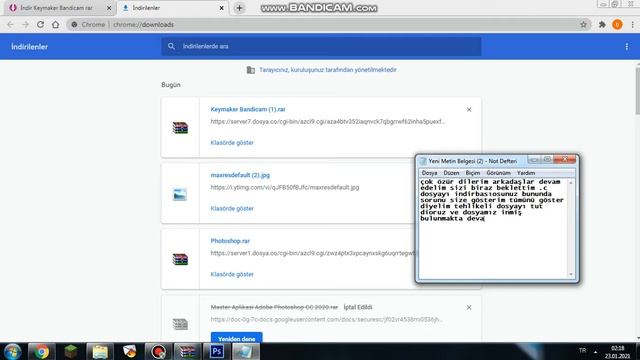Open the Chrome three-dot menu in toolbar
This screenshot has width=640, height=360.
(633, 24)
